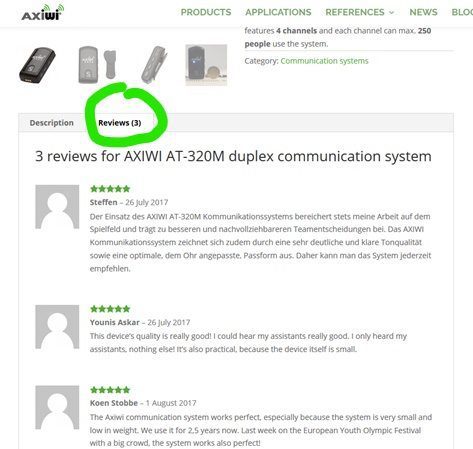473x449 pixels.
Task: Go to the NEWS page
Action: pyautogui.click(x=423, y=12)
